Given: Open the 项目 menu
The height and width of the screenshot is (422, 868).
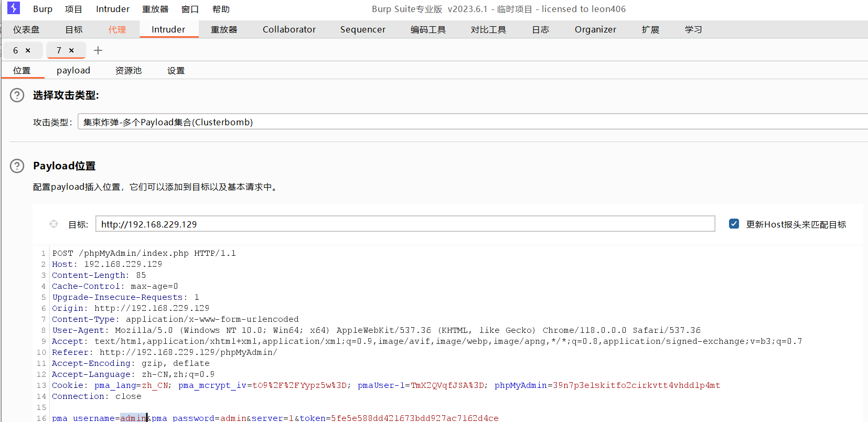Looking at the screenshot, I should [x=73, y=9].
